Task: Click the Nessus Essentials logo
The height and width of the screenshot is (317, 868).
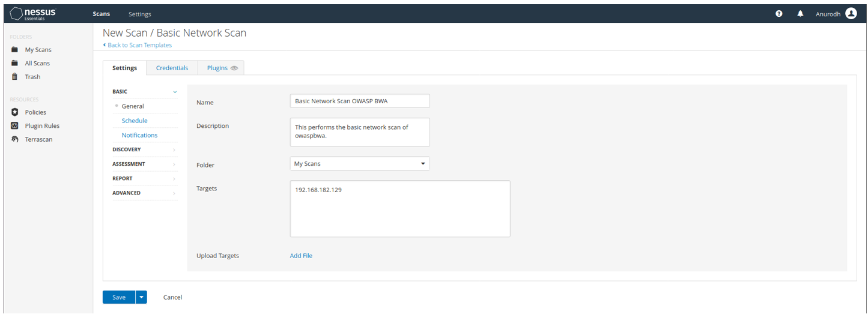Action: tap(33, 13)
